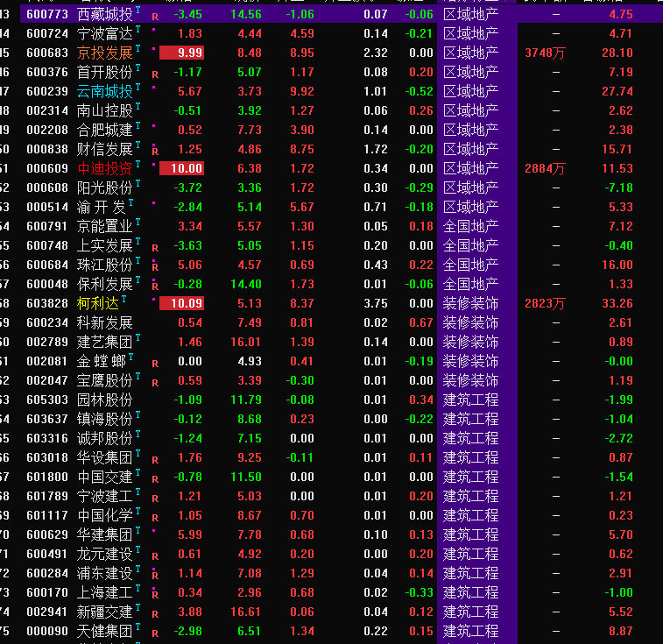The image size is (663, 644).
Task: Click the T superscript after 渝开发
Action: (x=131, y=202)
